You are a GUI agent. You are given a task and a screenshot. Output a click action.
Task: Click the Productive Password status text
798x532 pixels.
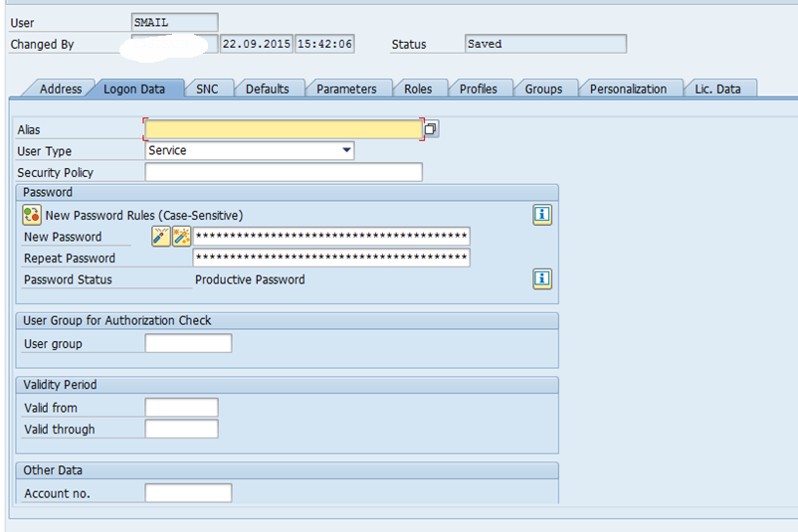250,279
